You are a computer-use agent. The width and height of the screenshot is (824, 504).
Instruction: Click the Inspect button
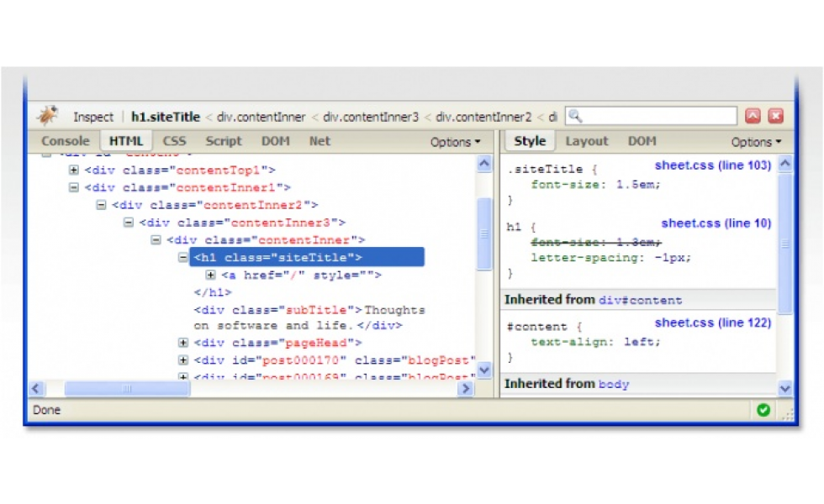(x=93, y=117)
